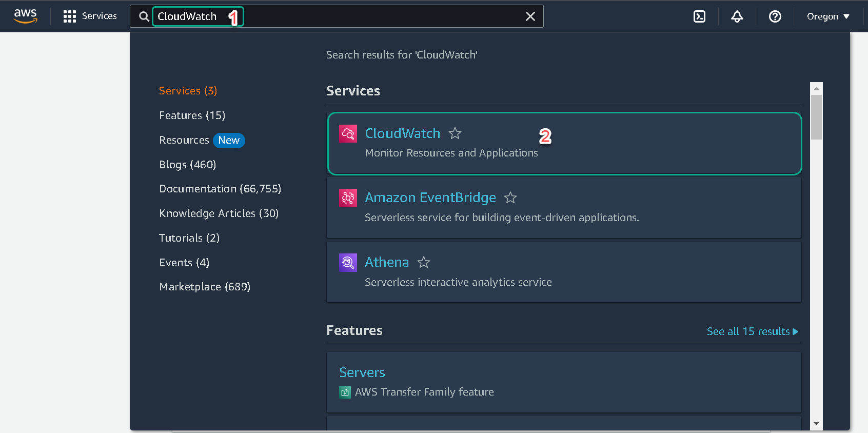Open the Athena service link
Screen dimensions: 868x433
point(387,262)
